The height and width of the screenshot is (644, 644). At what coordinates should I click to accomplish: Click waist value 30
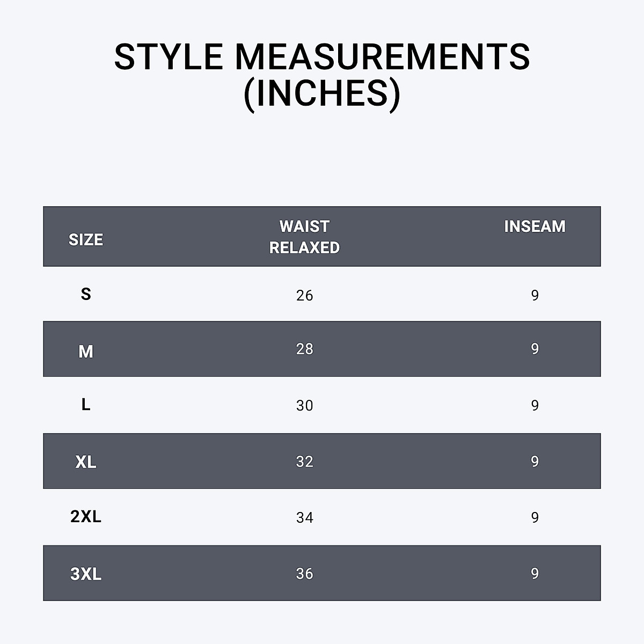[304, 405]
